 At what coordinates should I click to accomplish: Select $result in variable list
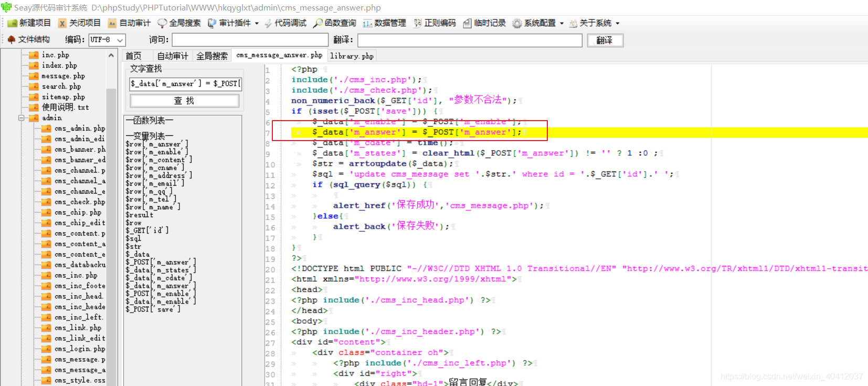(140, 215)
